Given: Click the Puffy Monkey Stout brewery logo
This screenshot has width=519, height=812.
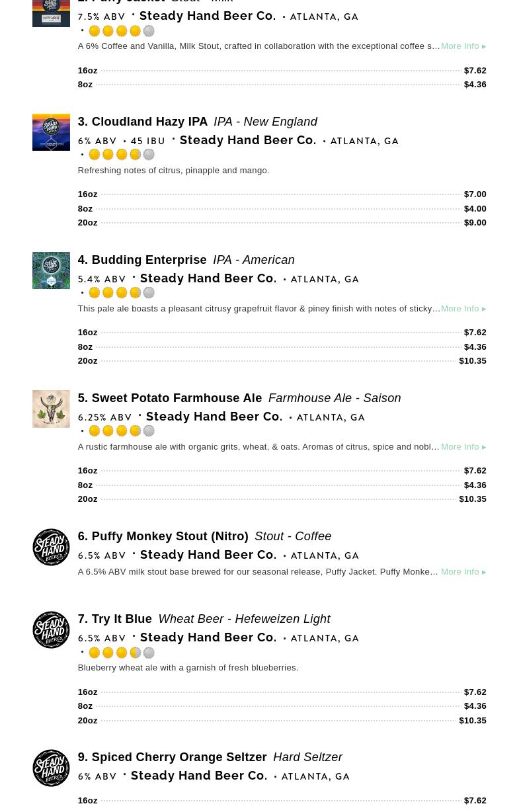Looking at the screenshot, I should tap(51, 547).
